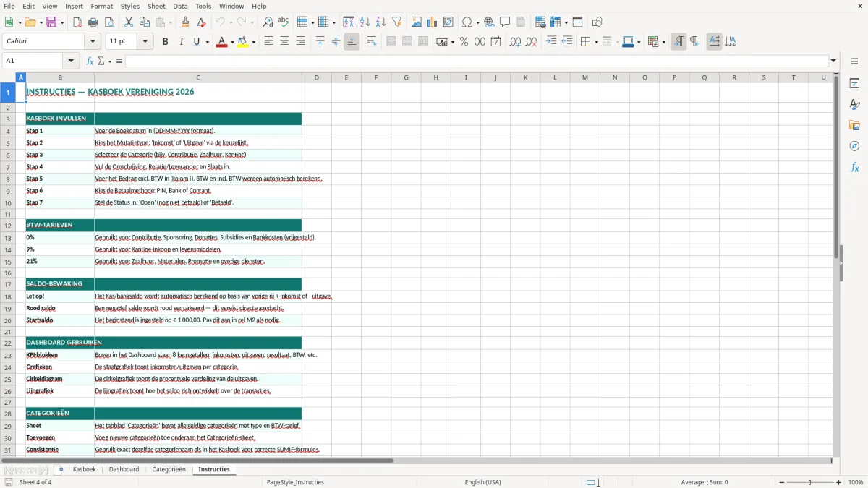
Task: Click Format as Percent icon
Action: tap(464, 42)
